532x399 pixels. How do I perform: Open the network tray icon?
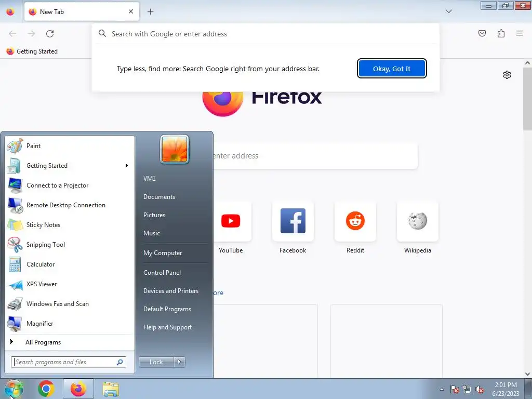coord(467,389)
